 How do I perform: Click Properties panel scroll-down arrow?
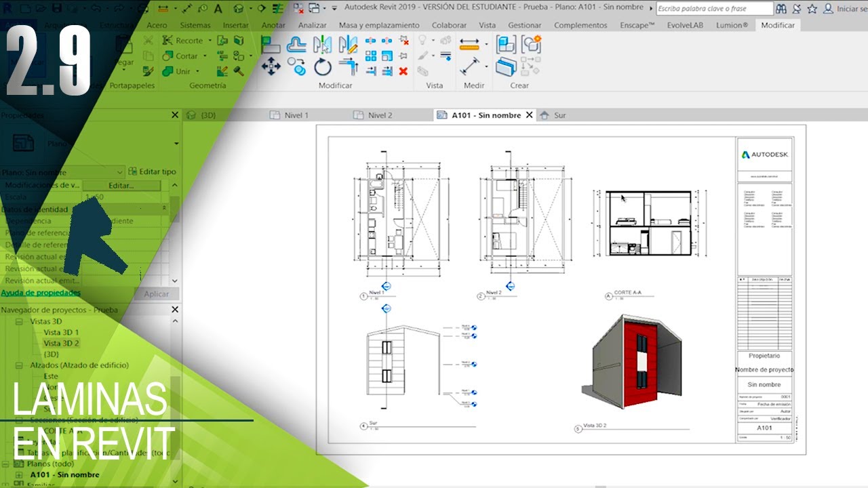[x=175, y=281]
